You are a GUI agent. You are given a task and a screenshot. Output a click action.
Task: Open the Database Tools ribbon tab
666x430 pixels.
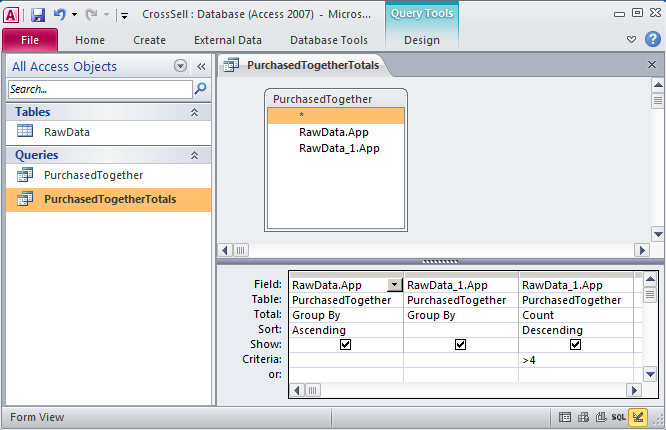[x=327, y=40]
